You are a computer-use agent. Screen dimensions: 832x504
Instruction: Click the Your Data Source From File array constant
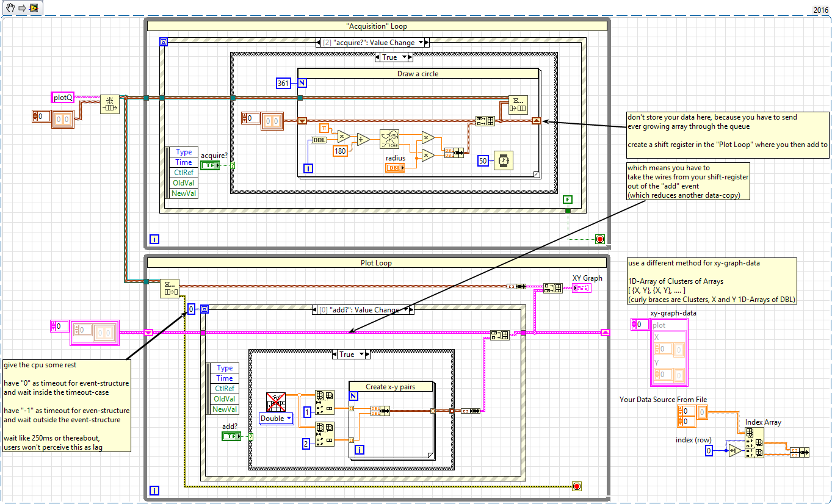[x=693, y=416]
